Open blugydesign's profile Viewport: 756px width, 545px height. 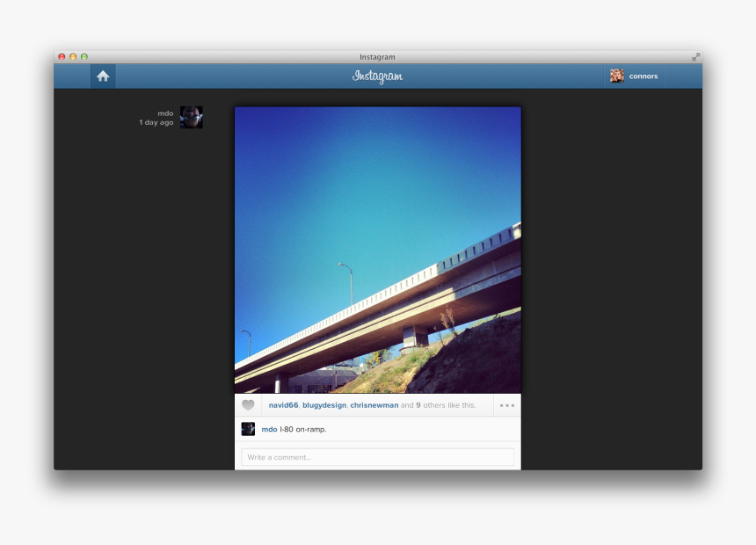click(323, 405)
